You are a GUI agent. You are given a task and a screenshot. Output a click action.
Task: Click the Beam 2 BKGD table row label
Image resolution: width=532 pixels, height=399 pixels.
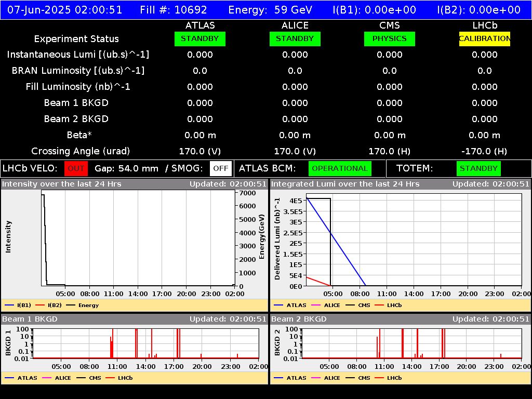[x=76, y=119]
